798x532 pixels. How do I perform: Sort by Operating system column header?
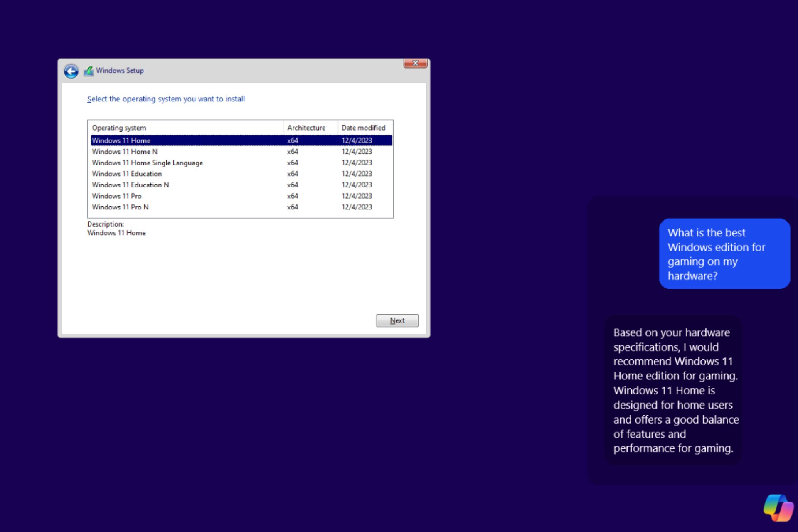[186, 128]
